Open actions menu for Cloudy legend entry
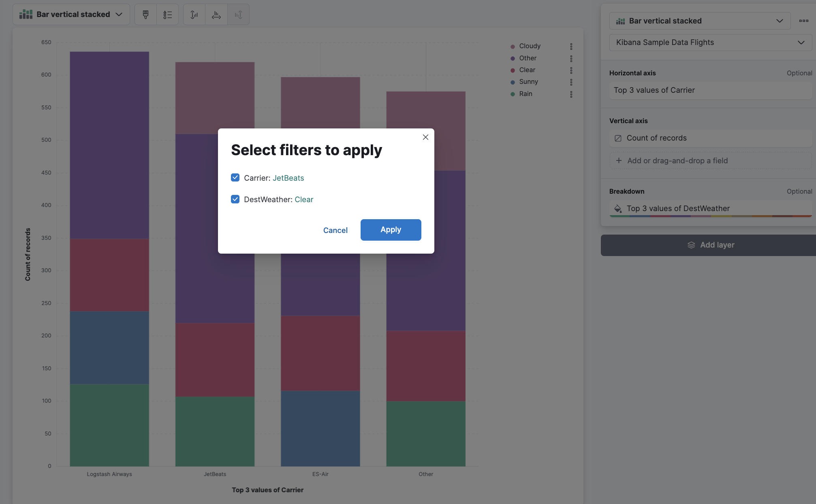This screenshot has width=816, height=504. (571, 46)
